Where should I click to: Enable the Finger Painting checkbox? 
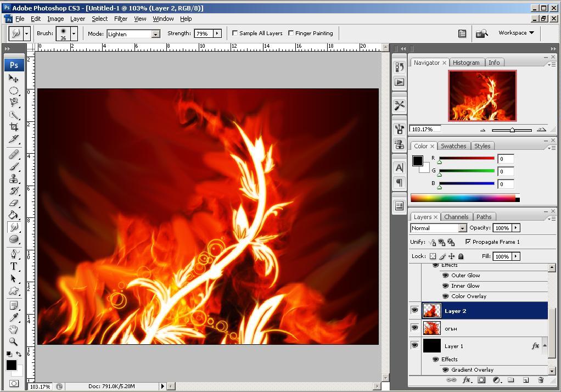click(x=290, y=33)
